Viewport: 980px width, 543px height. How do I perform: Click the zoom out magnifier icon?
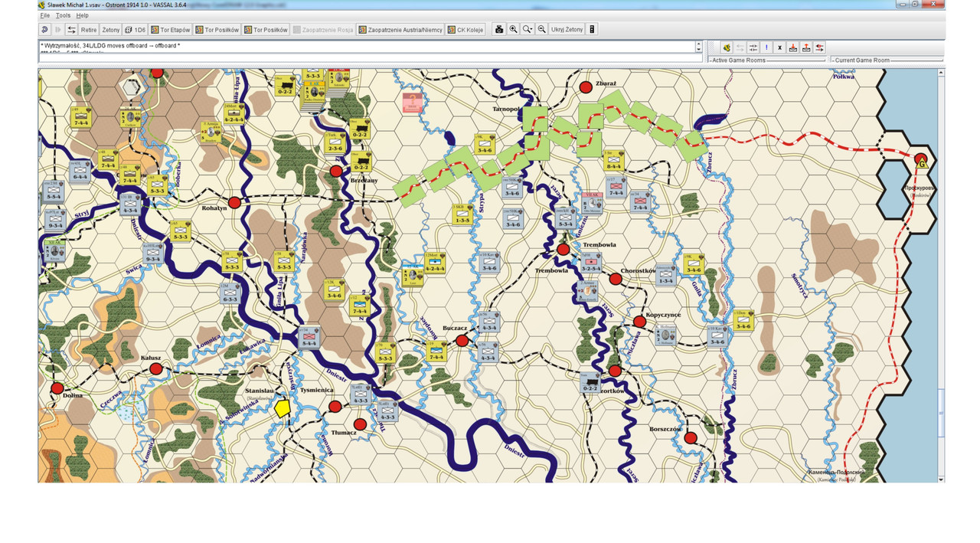click(x=542, y=30)
